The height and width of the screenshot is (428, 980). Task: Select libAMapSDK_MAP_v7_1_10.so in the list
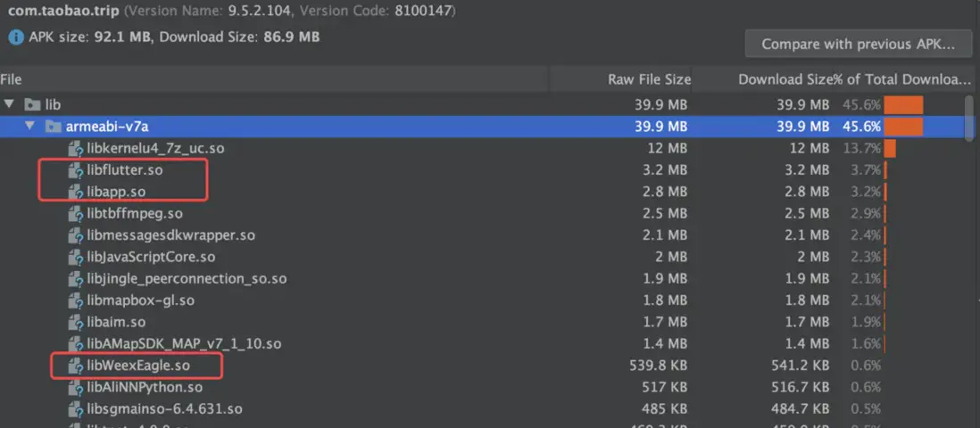(184, 343)
